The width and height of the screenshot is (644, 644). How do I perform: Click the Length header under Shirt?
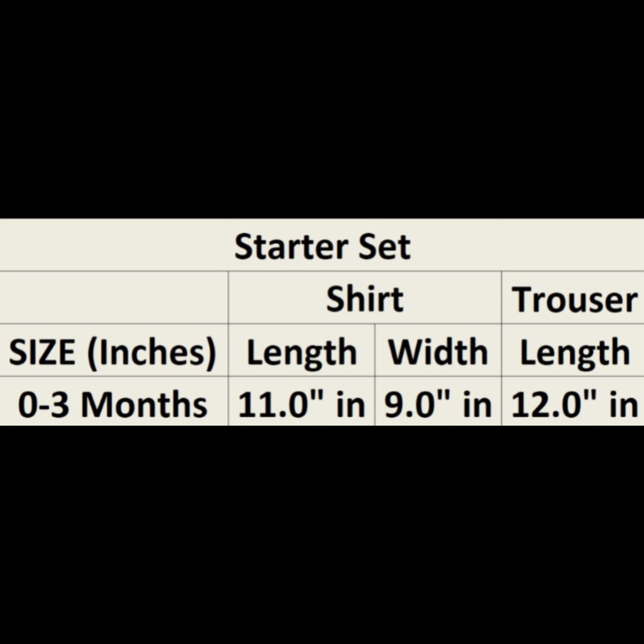[301, 352]
